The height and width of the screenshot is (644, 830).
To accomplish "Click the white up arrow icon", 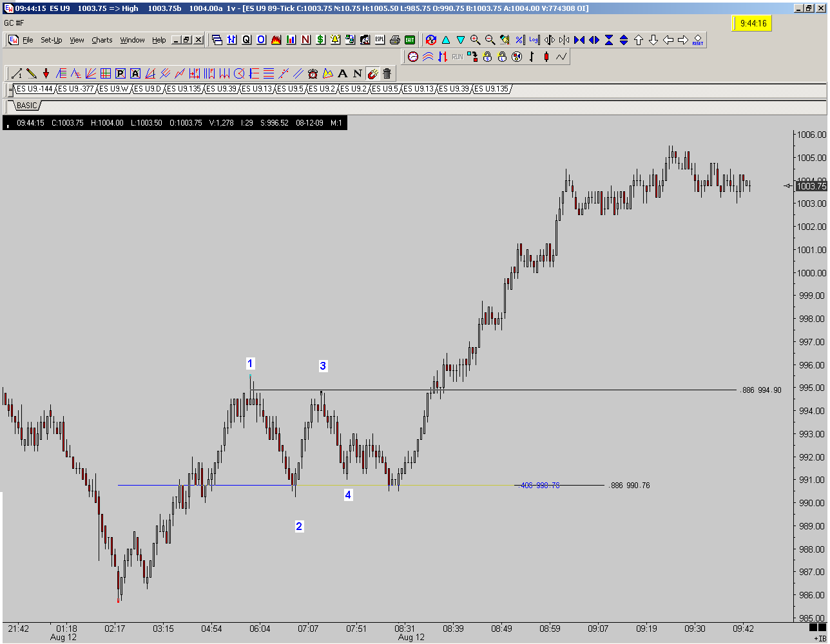I will tap(639, 40).
